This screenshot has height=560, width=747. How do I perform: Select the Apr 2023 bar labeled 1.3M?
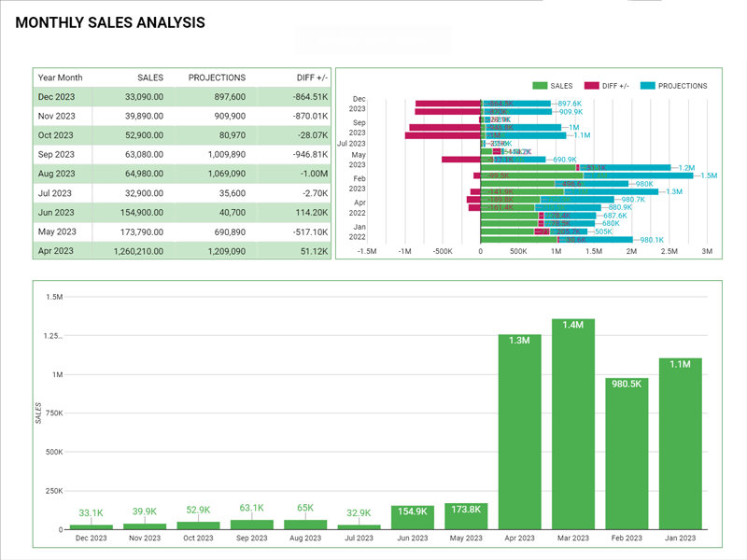[519, 432]
